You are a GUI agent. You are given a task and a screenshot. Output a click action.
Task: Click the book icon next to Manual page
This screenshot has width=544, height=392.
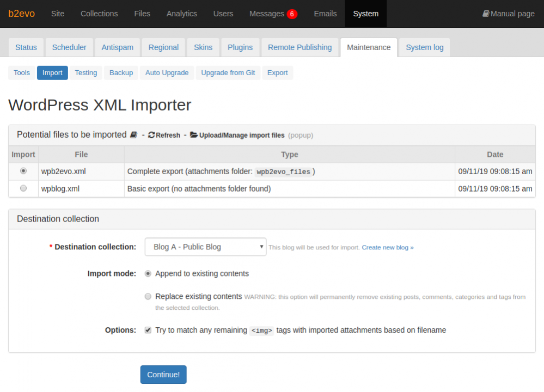486,14
